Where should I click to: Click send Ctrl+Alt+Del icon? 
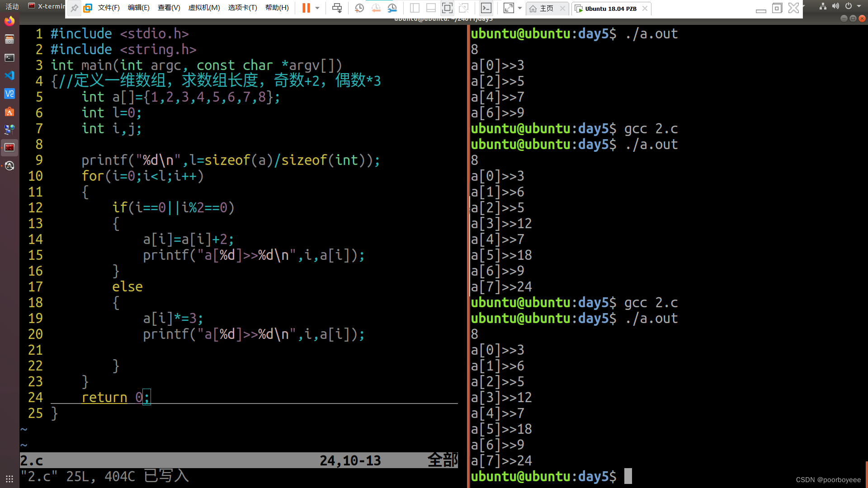click(x=337, y=8)
